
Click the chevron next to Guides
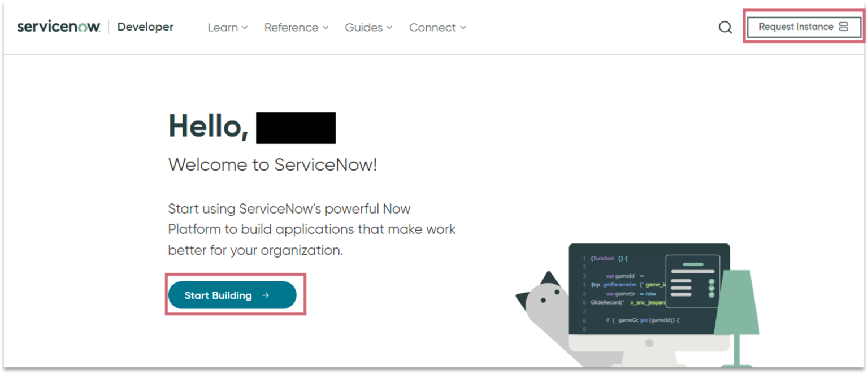(x=389, y=27)
